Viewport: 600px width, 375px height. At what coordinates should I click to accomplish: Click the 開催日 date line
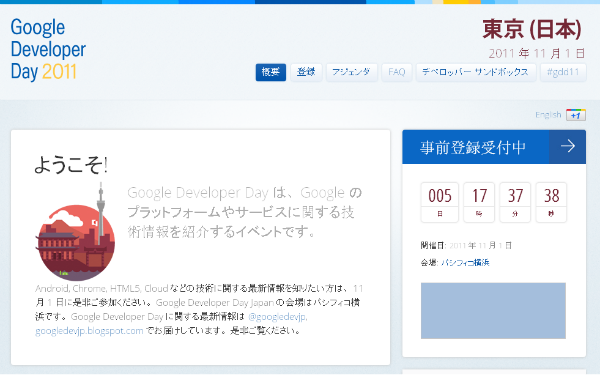point(466,245)
